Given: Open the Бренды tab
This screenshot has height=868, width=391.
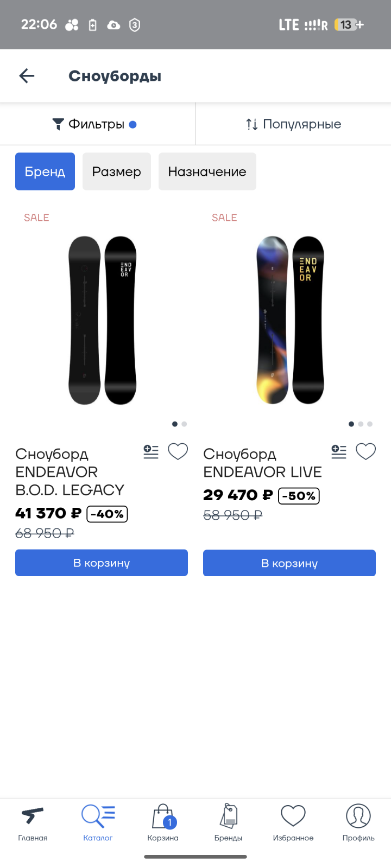Looking at the screenshot, I should point(228,822).
